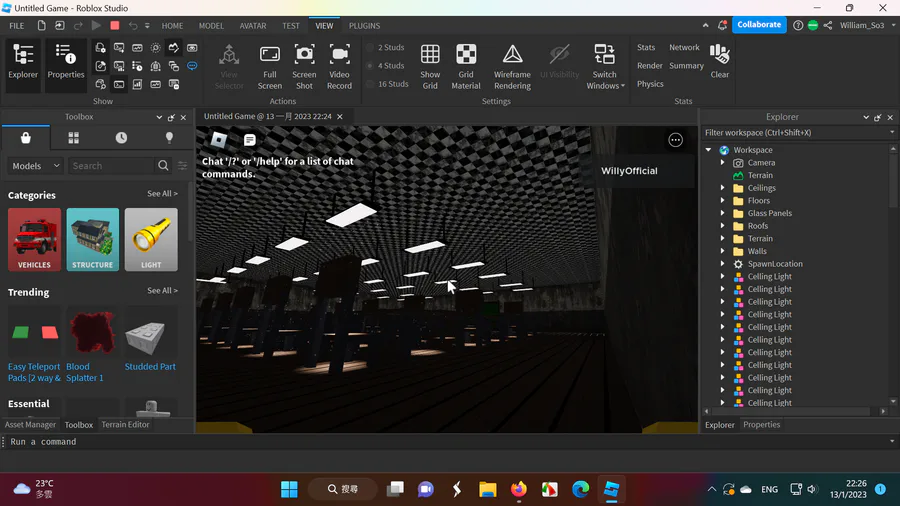Open the AVATAR ribbon tab
900x506 pixels.
pyautogui.click(x=253, y=26)
